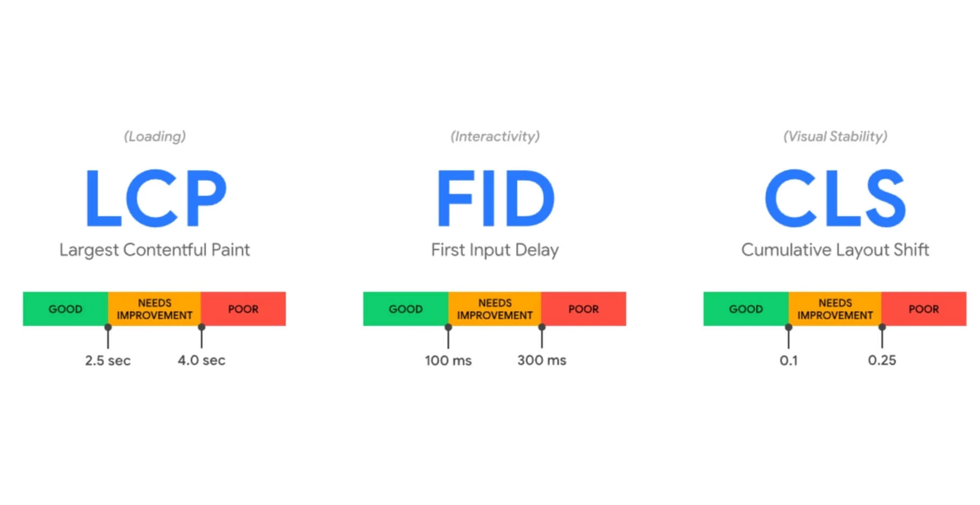Select the orange NEEDS IMPROVEMENT segment under LCP
980x505 pixels.
click(x=155, y=309)
